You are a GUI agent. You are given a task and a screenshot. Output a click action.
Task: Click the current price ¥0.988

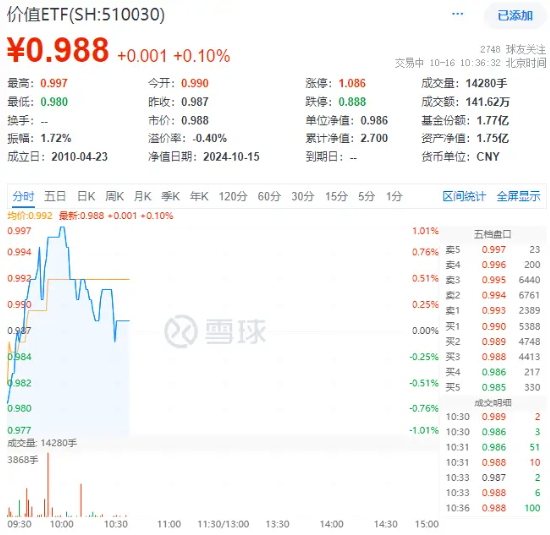[x=58, y=50]
